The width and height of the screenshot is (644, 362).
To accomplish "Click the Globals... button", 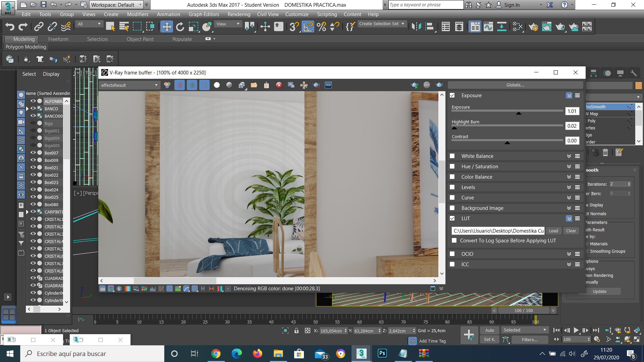I will click(x=515, y=85).
